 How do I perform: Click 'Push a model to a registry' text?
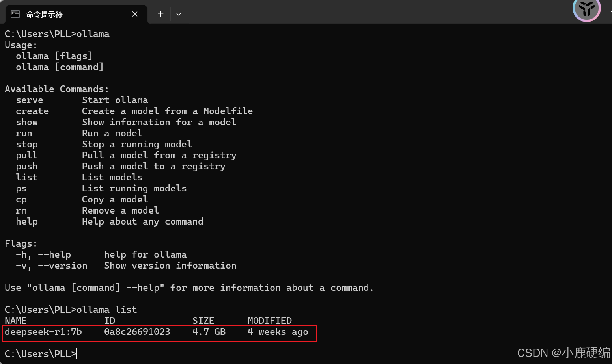click(154, 167)
